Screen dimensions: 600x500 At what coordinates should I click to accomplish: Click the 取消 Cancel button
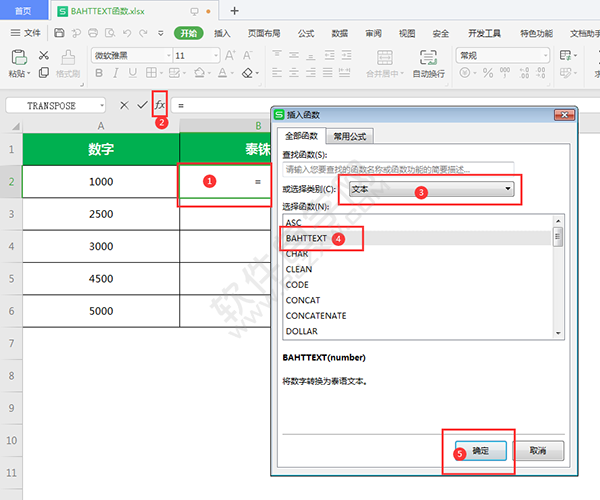[x=538, y=451]
